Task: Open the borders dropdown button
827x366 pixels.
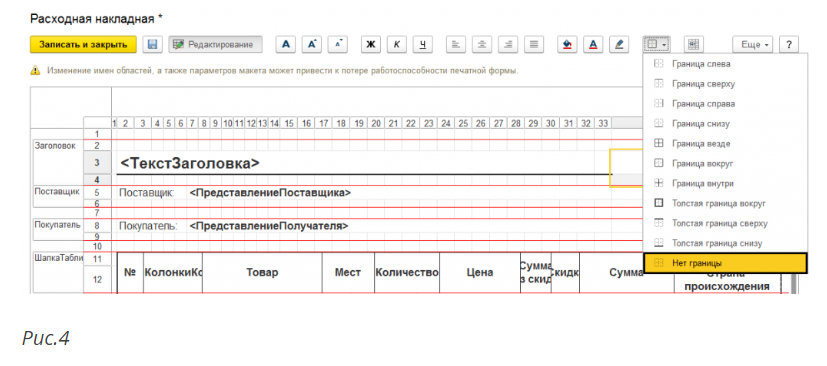Action: point(657,44)
